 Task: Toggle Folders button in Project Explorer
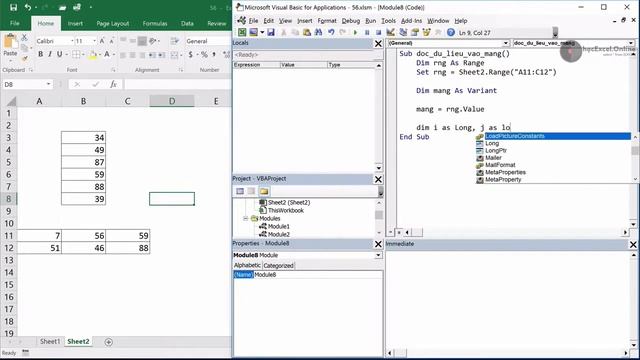(x=264, y=191)
